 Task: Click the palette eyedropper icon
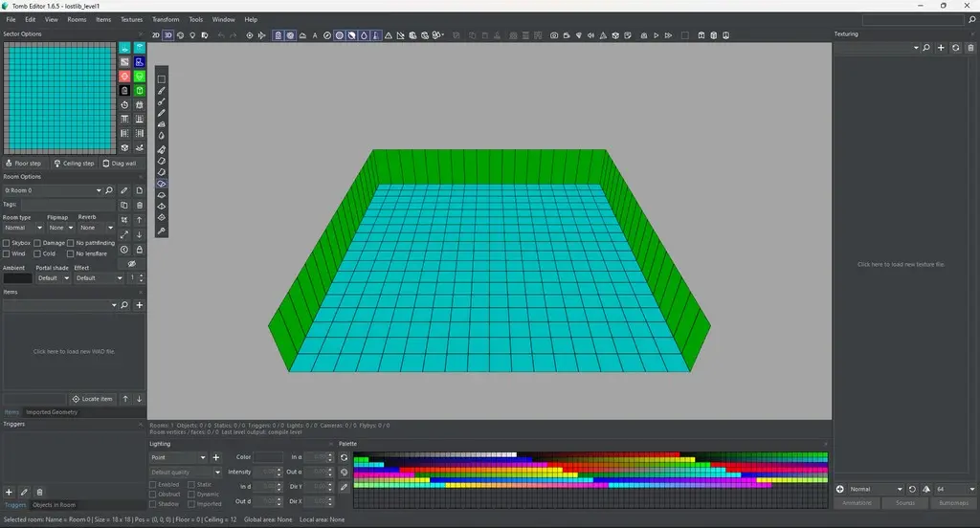(345, 487)
